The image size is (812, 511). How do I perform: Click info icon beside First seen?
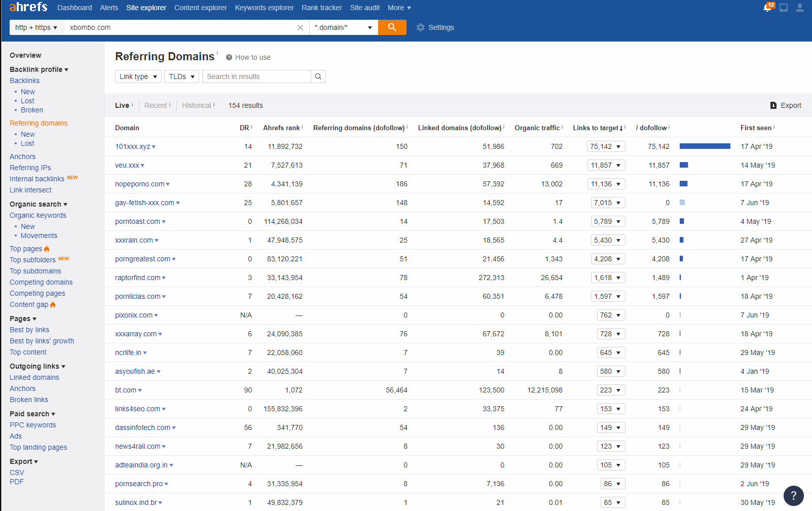pyautogui.click(x=774, y=127)
